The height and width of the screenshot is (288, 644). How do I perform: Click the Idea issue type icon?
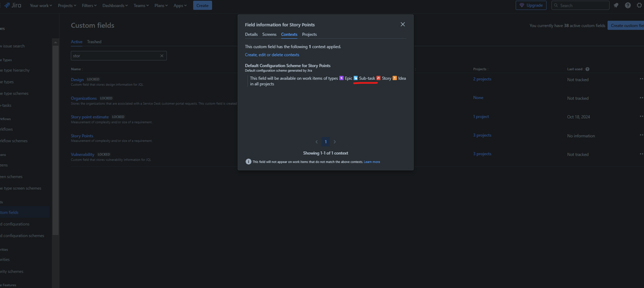coord(395,78)
